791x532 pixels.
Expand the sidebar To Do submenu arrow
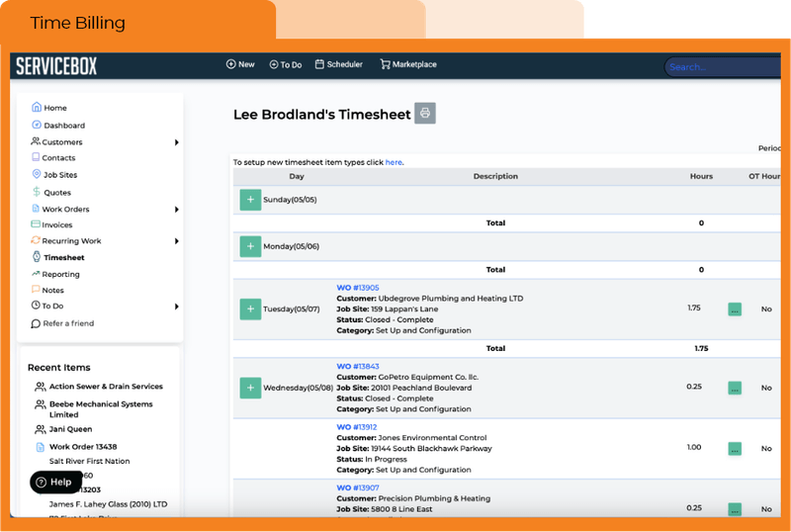pyautogui.click(x=177, y=307)
